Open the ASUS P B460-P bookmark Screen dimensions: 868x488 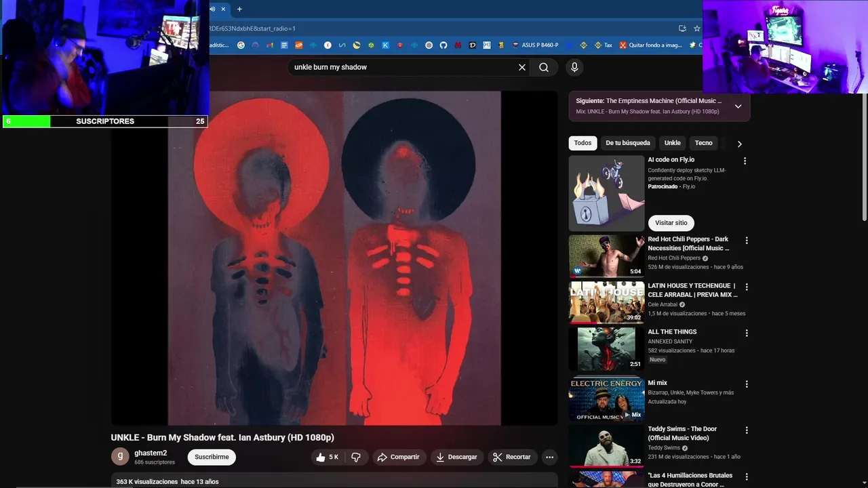536,45
